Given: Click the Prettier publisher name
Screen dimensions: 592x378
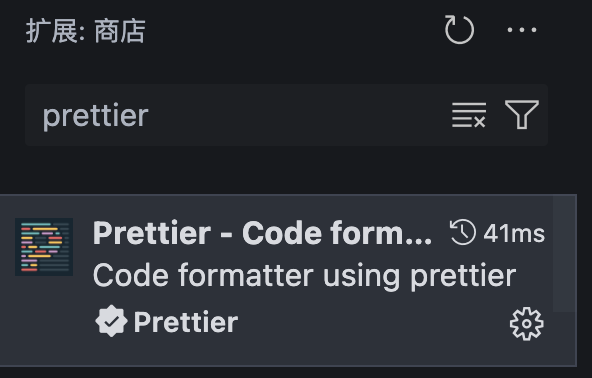Looking at the screenshot, I should [186, 322].
